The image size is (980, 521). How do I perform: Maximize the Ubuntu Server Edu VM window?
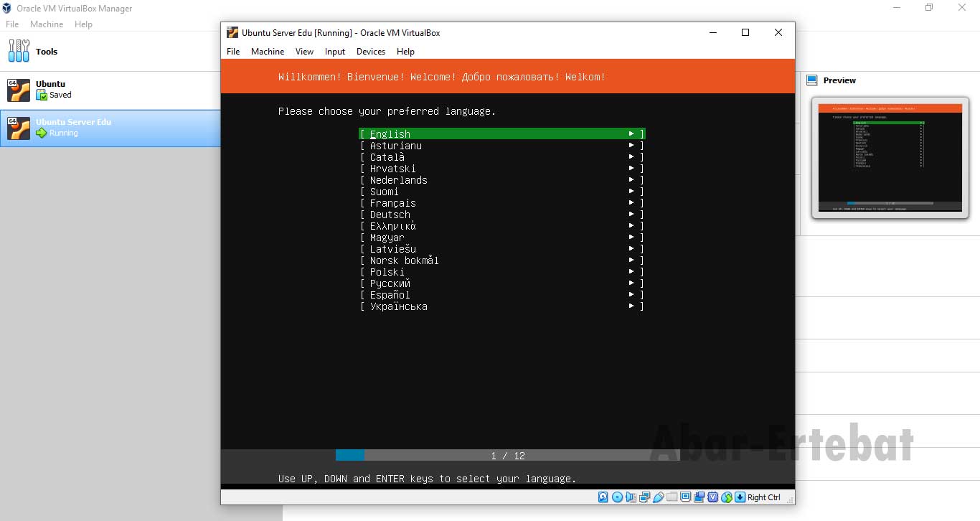point(745,32)
